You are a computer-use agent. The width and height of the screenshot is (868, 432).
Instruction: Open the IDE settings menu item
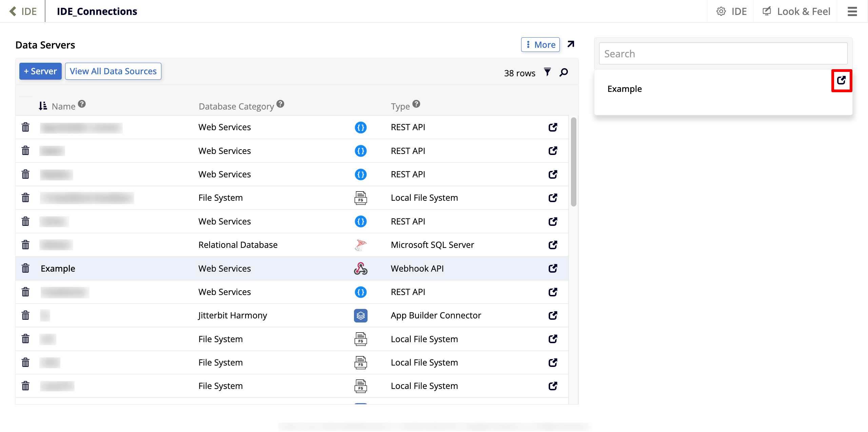pos(731,12)
